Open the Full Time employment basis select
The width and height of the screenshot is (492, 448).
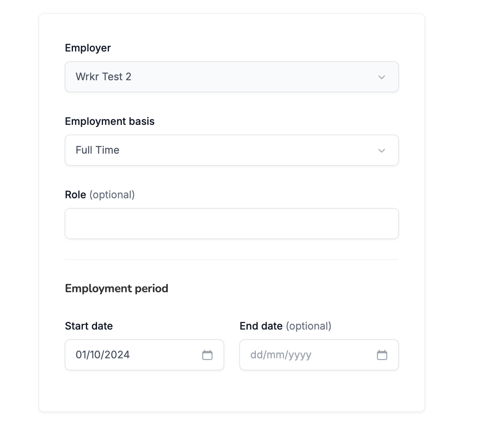231,150
